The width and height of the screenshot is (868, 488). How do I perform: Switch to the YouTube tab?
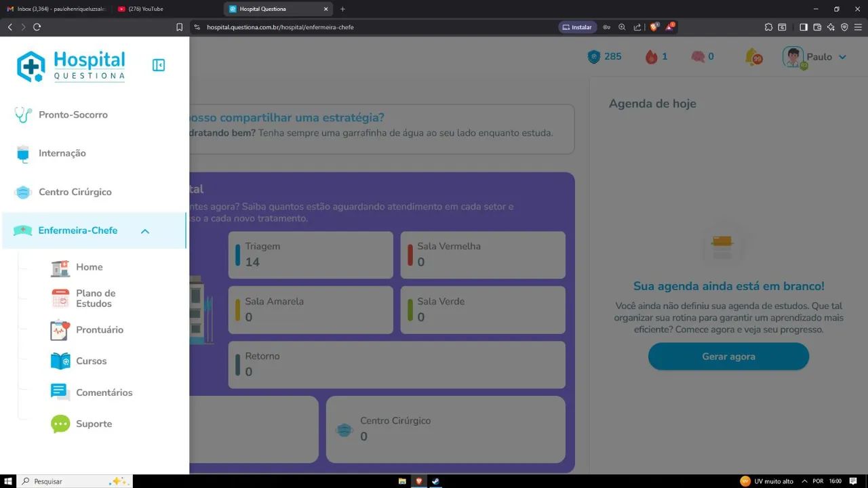click(x=166, y=9)
